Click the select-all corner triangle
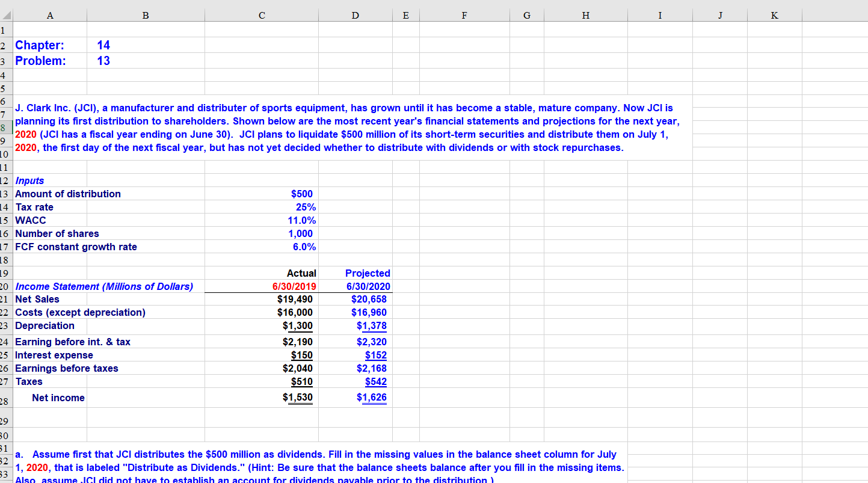 pyautogui.click(x=6, y=16)
